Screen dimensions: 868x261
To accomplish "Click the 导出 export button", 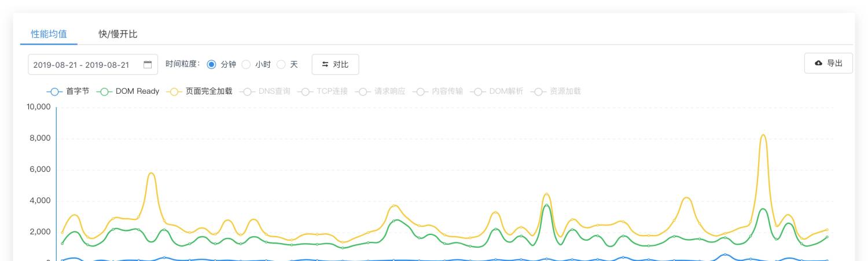I will [828, 63].
